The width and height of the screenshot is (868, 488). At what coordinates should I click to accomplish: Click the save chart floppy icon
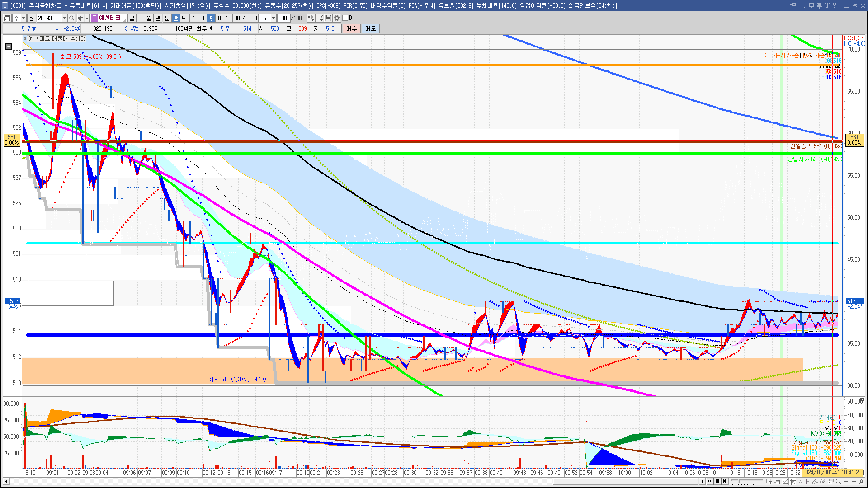point(328,18)
